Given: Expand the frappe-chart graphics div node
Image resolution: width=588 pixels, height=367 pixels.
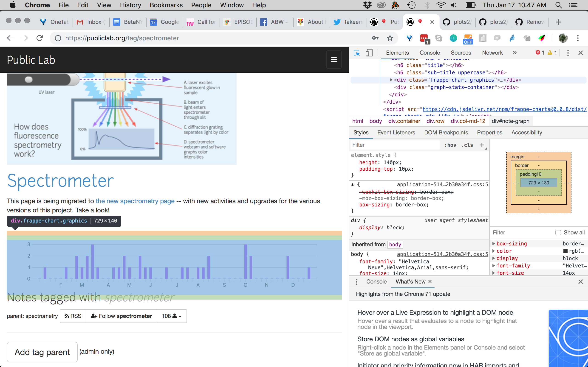Looking at the screenshot, I should 391,80.
